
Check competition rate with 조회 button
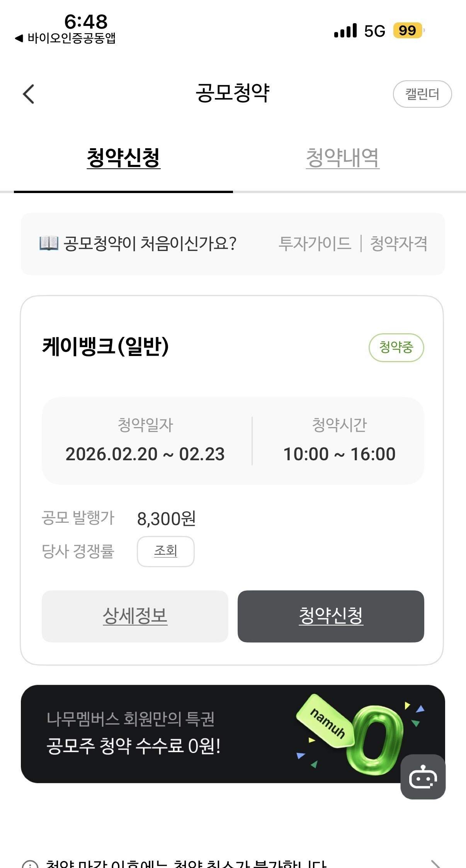[x=166, y=551]
